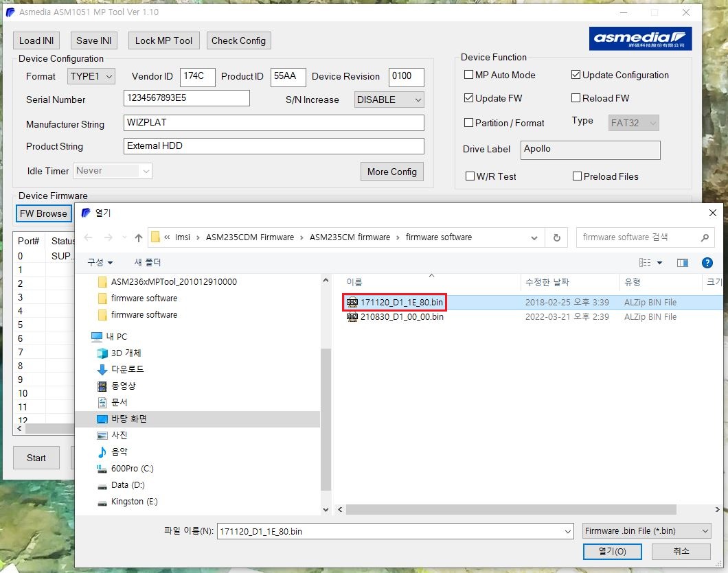Screen dimensions: 728x573
Task: Open the 음악 folder in the sidebar
Action: click(x=112, y=452)
